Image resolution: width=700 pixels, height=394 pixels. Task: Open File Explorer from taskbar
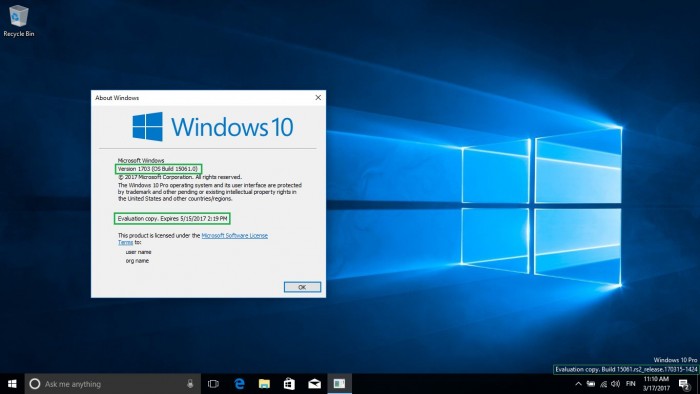click(264, 384)
